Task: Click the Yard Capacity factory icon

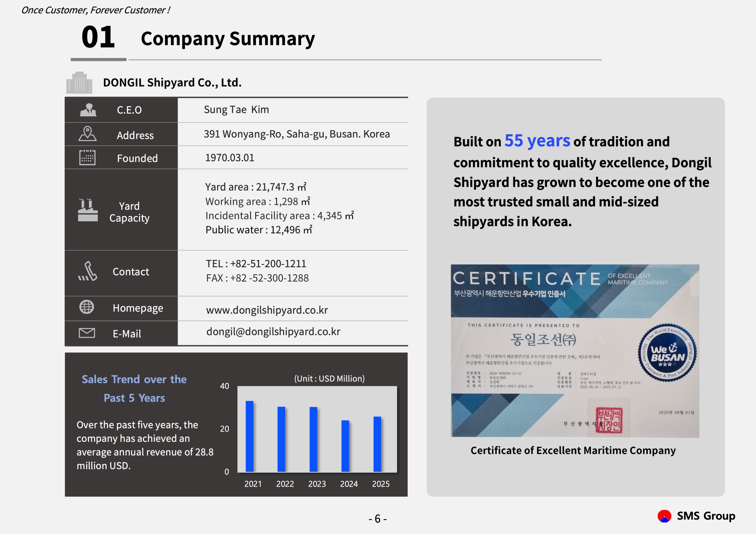Action: pyautogui.click(x=87, y=210)
